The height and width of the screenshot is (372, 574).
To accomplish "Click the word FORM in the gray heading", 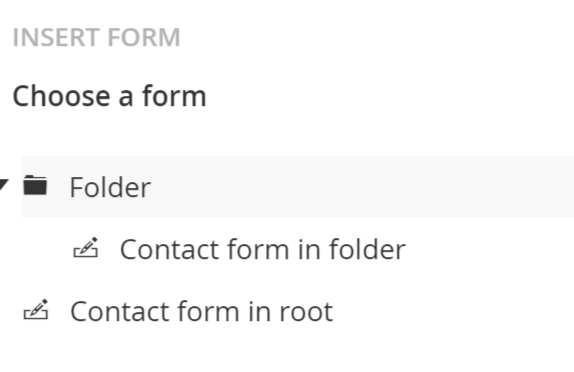I will 144,37.
